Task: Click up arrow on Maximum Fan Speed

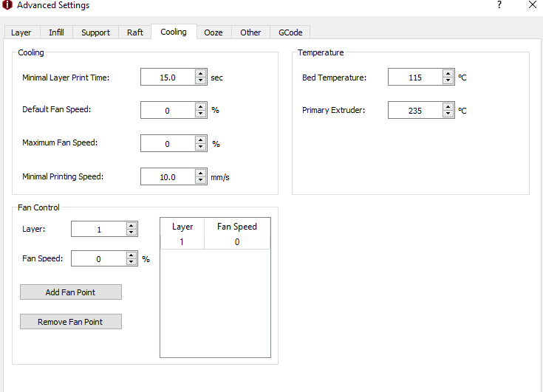Action: pos(200,140)
